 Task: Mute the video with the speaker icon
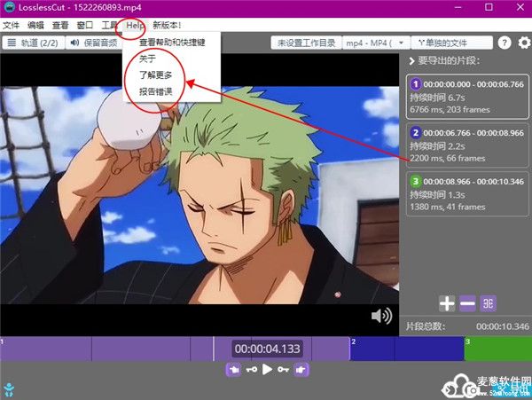tap(382, 316)
